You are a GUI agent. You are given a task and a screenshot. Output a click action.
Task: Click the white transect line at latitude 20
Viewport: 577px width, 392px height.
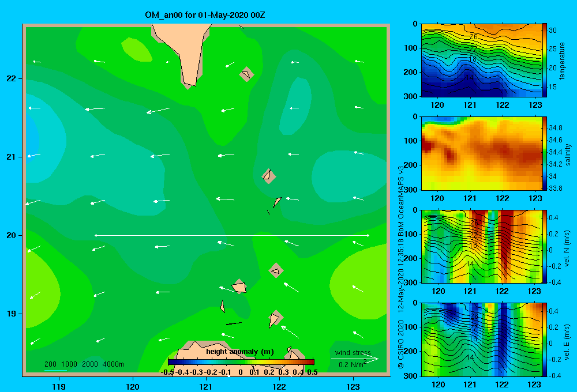tap(232, 235)
